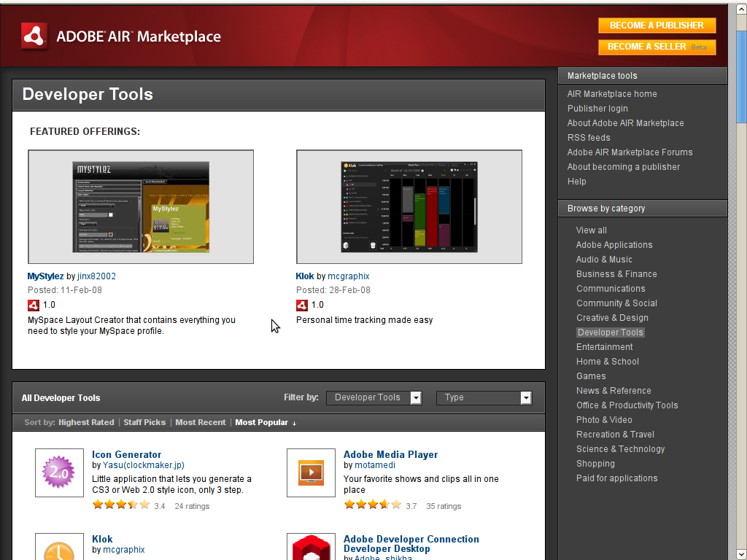The width and height of the screenshot is (747, 560).
Task: Sort by Highest Rated
Action: [x=86, y=422]
